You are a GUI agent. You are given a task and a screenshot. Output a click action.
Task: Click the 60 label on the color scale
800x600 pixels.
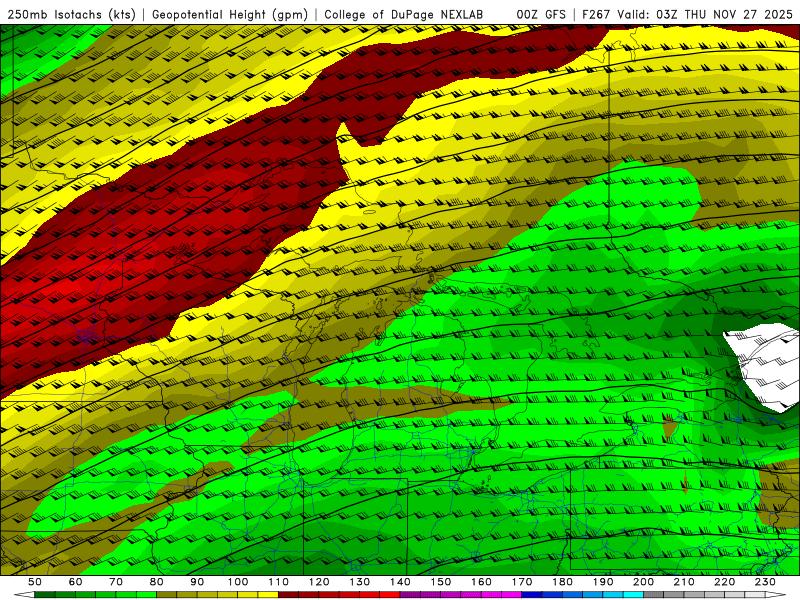point(76,582)
